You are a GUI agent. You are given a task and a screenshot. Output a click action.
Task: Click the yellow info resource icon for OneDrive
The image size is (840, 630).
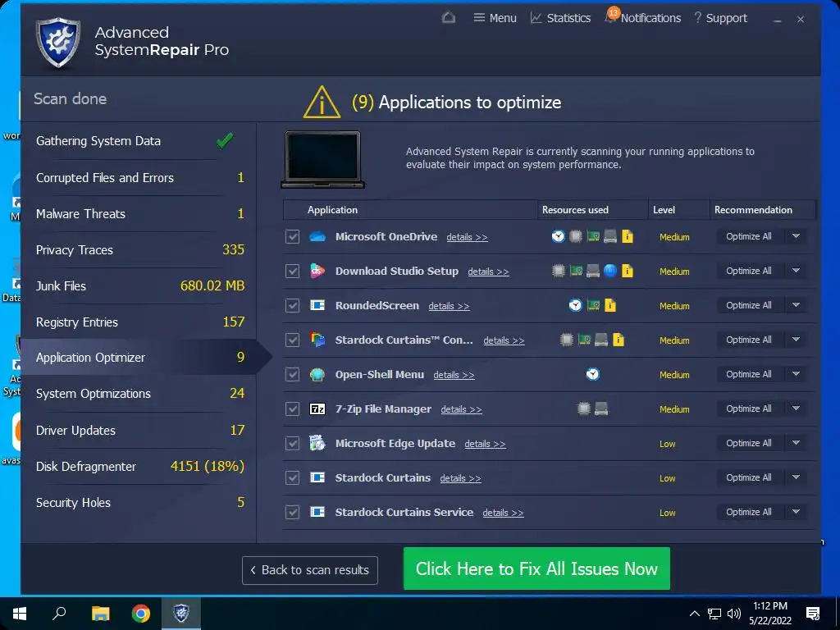[628, 236]
